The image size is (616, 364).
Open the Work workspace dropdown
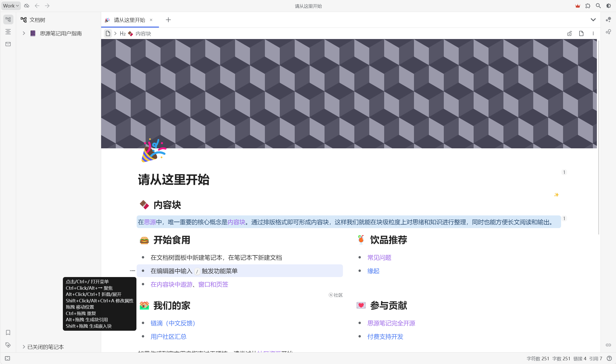tap(11, 6)
